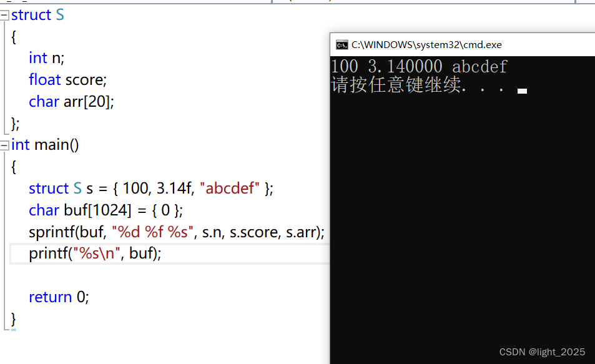Screen dimensions: 595x364
Task: Click the line 'char arr[20];'
Action: [71, 102]
